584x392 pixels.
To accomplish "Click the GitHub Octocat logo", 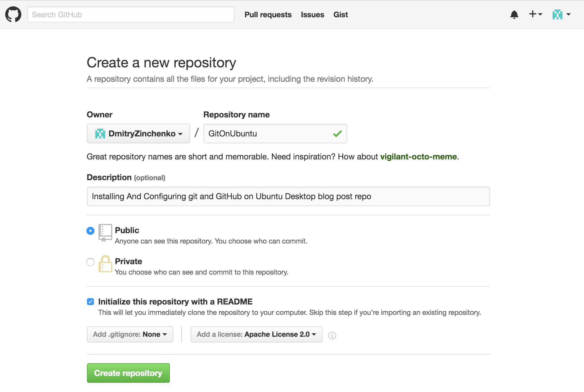I will coord(13,14).
